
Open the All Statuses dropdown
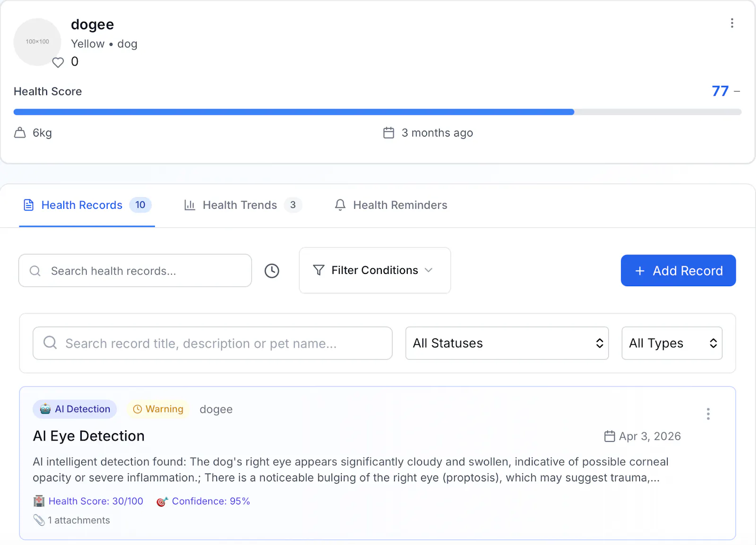tap(507, 343)
